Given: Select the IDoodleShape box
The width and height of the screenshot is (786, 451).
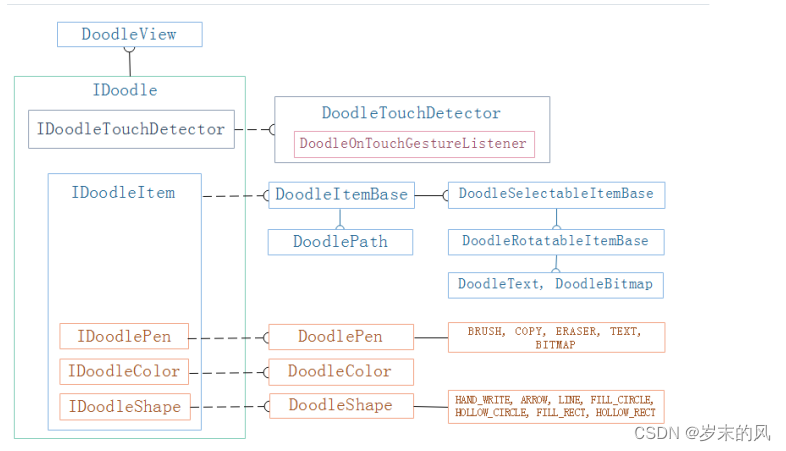Looking at the screenshot, I should (125, 406).
